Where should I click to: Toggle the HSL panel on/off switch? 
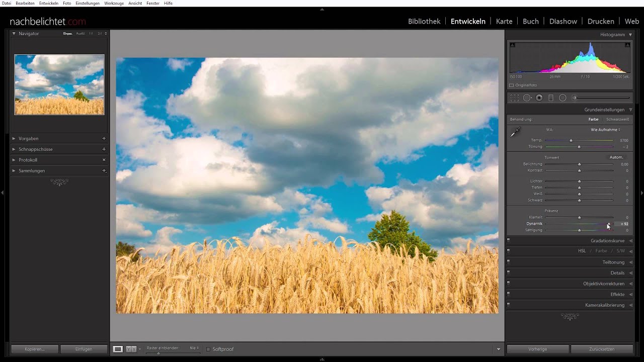click(509, 251)
